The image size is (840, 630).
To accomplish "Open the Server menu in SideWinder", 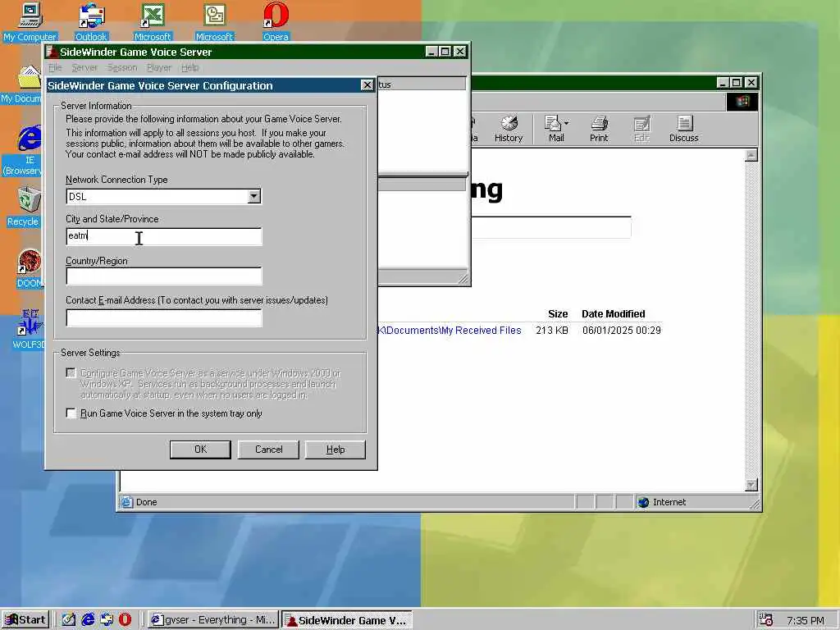I will coord(84,67).
